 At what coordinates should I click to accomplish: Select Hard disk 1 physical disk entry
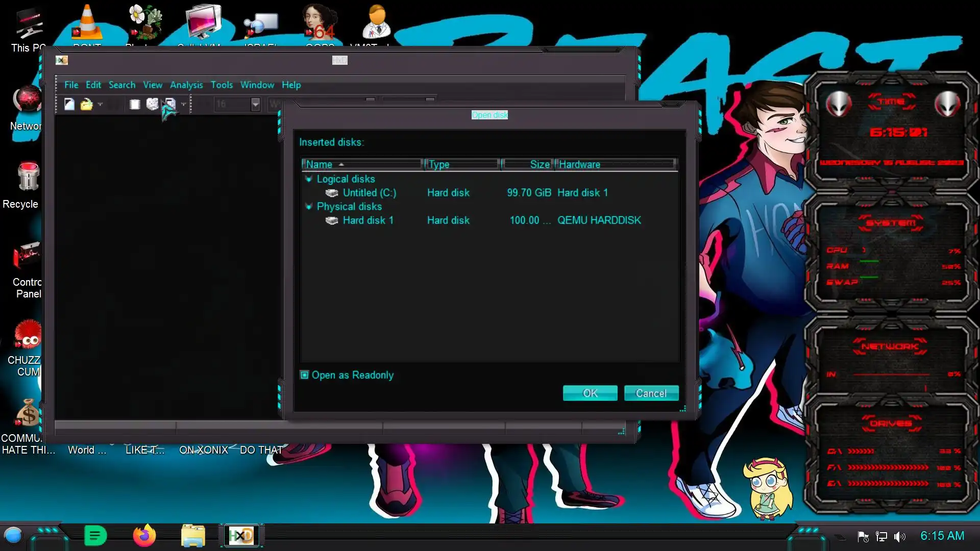point(367,220)
